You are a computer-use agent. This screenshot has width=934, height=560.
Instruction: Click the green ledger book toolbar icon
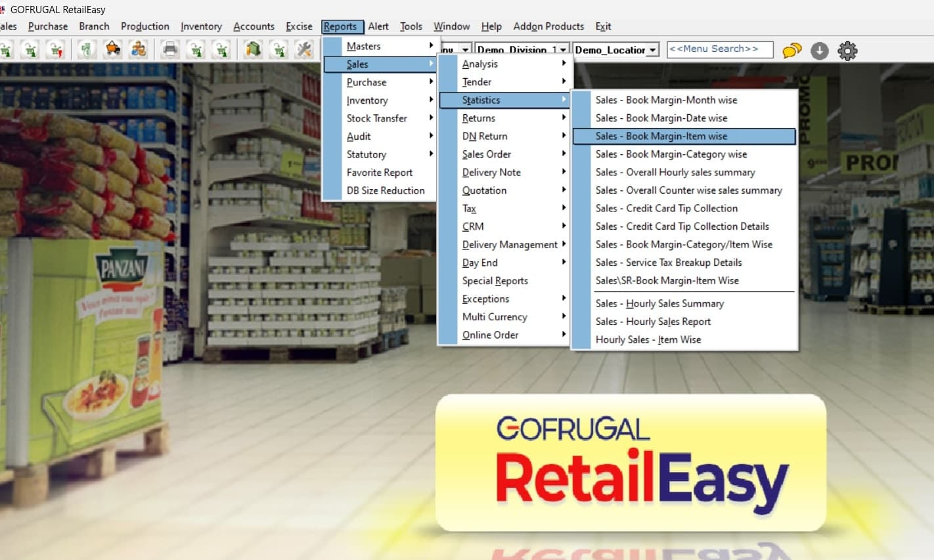[253, 50]
